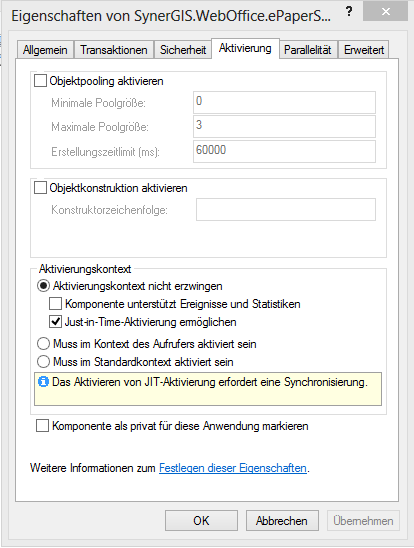
Task: Select Aktivierungskontext nicht erzwingen radio button
Action: coord(43,286)
